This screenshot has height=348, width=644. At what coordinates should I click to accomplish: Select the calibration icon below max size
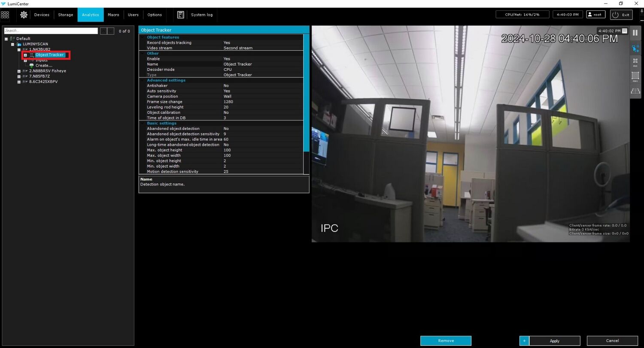point(635,91)
